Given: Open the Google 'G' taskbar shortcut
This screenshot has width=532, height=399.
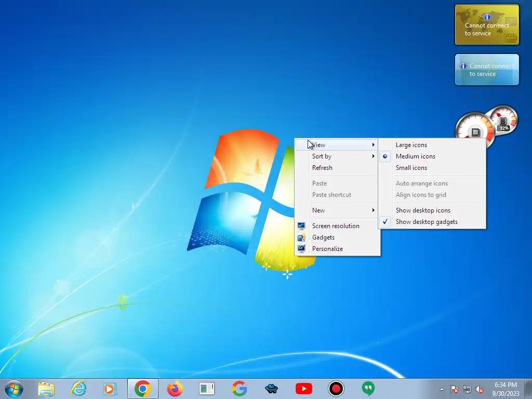Looking at the screenshot, I should pyautogui.click(x=239, y=389).
